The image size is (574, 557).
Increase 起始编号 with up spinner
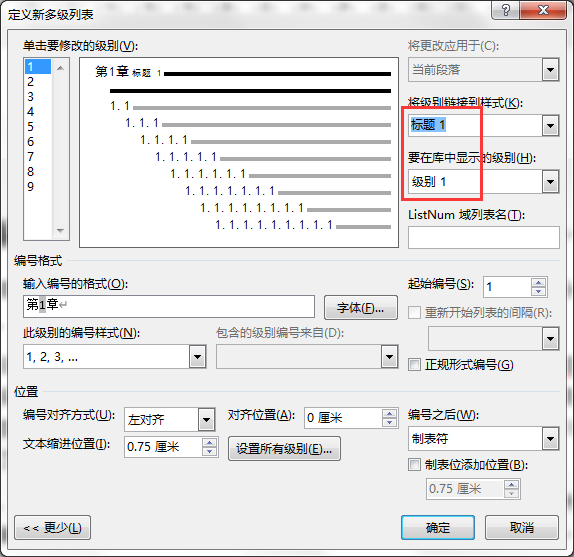(538, 283)
